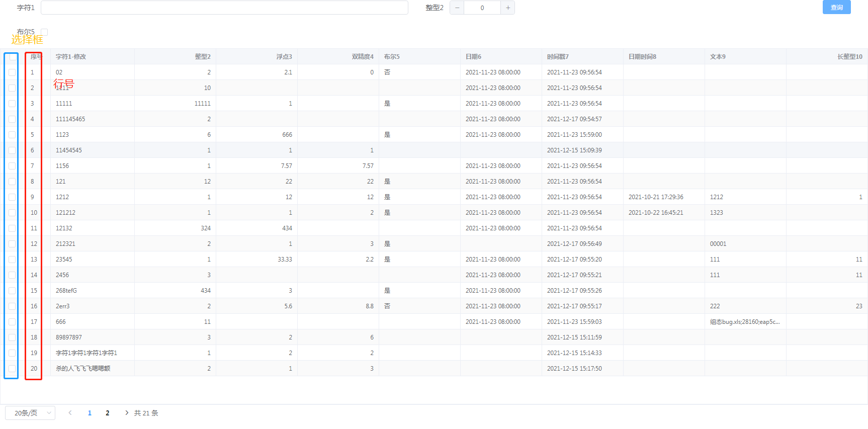Viewport: 868px width, 429px height.
Task: Click the 整型2 number input showing 0
Action: click(x=482, y=8)
